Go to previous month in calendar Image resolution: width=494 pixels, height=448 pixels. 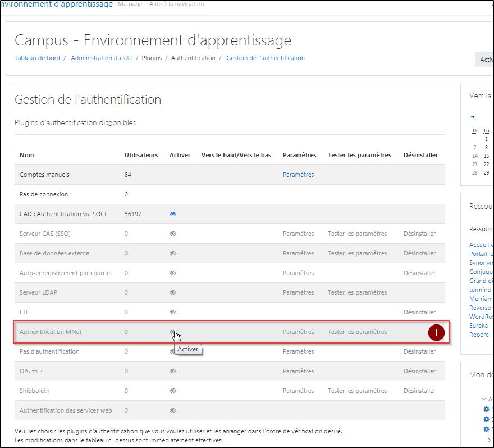(472, 117)
